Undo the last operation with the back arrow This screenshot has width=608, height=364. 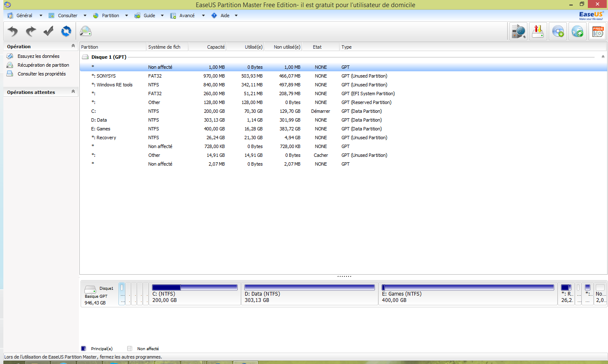click(x=13, y=31)
